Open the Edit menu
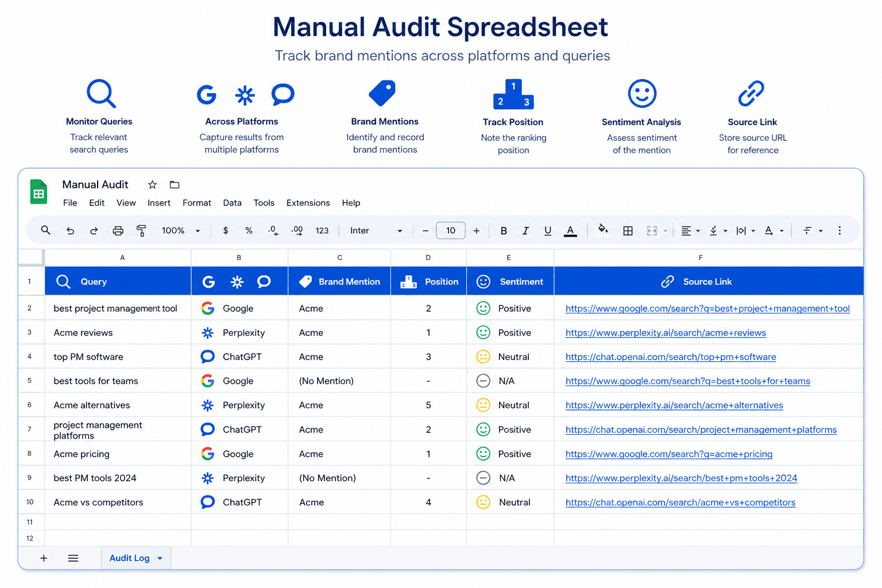The width and height of the screenshot is (882, 588). tap(96, 203)
